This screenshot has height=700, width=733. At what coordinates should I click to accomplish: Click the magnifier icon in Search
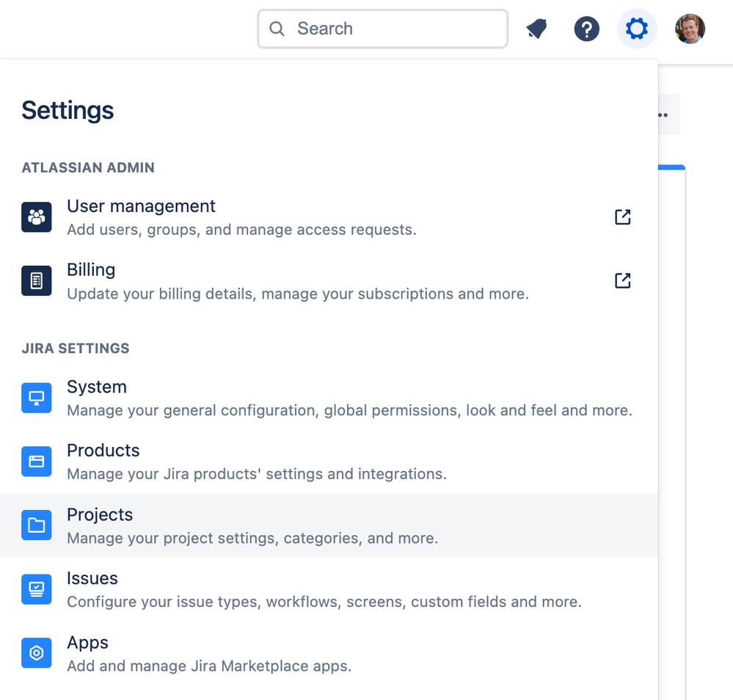click(x=277, y=29)
